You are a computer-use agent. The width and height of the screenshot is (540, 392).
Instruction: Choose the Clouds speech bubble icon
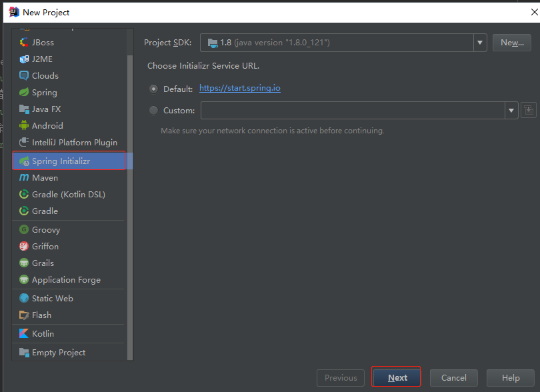[x=24, y=76]
